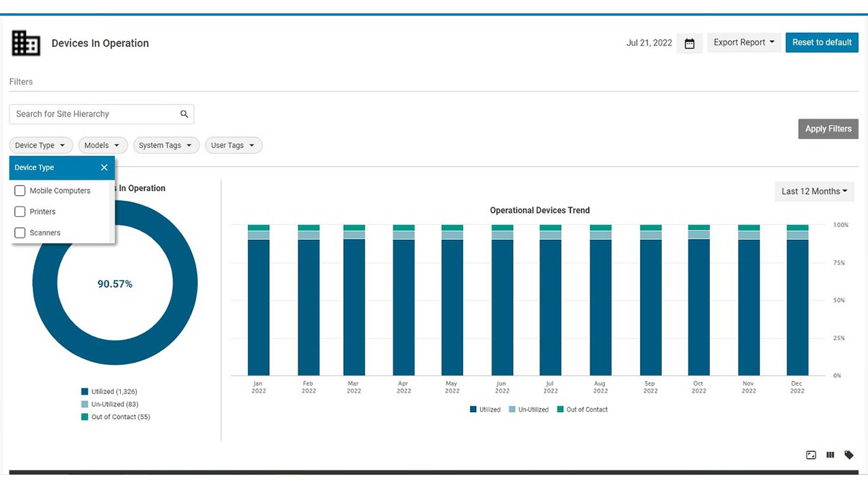Viewport: 868px width, 488px height.
Task: Check the Printers checkbox
Action: [x=20, y=211]
